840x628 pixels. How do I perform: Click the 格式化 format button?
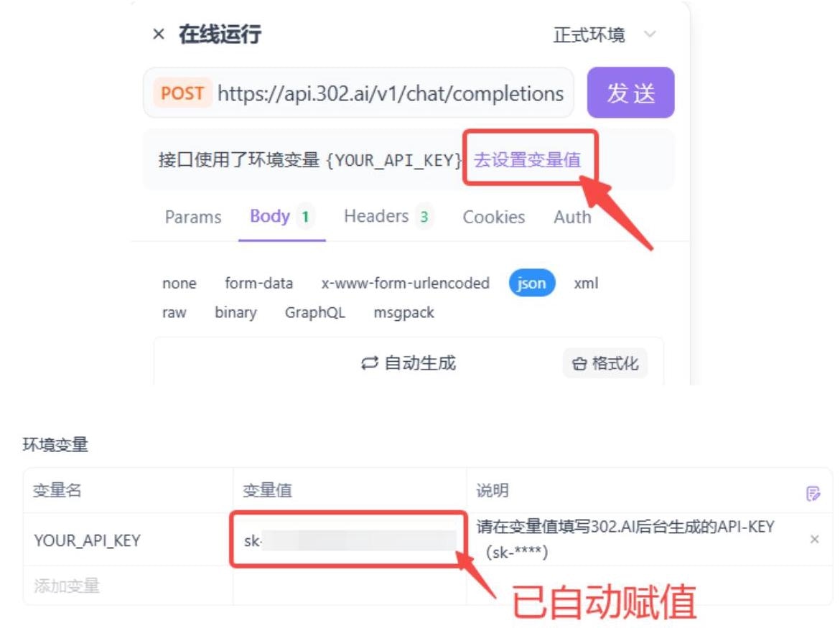(x=605, y=364)
